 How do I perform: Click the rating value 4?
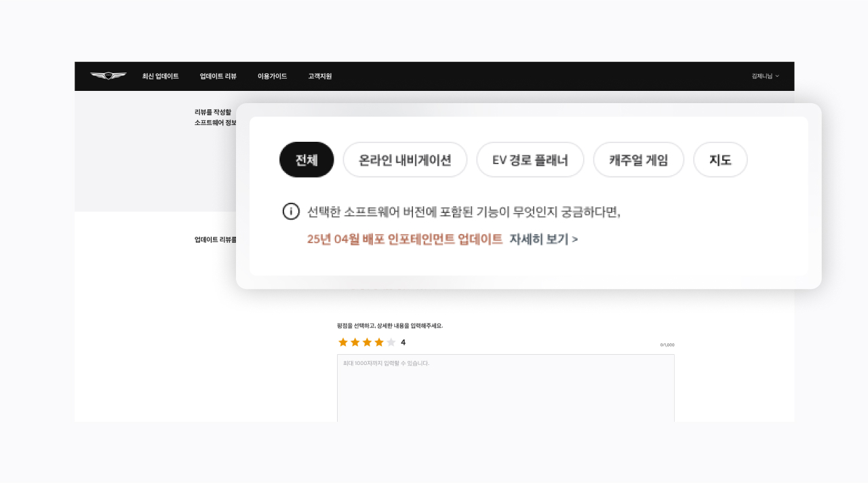[403, 343]
